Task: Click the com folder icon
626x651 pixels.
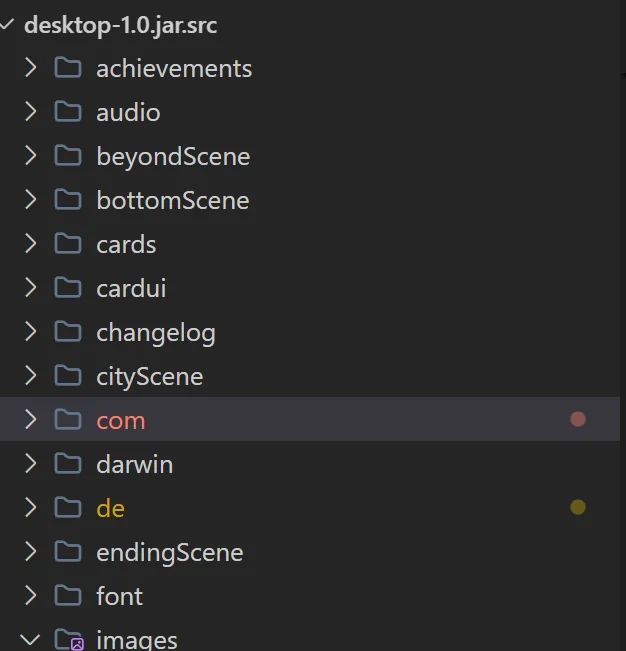Action: (x=68, y=420)
